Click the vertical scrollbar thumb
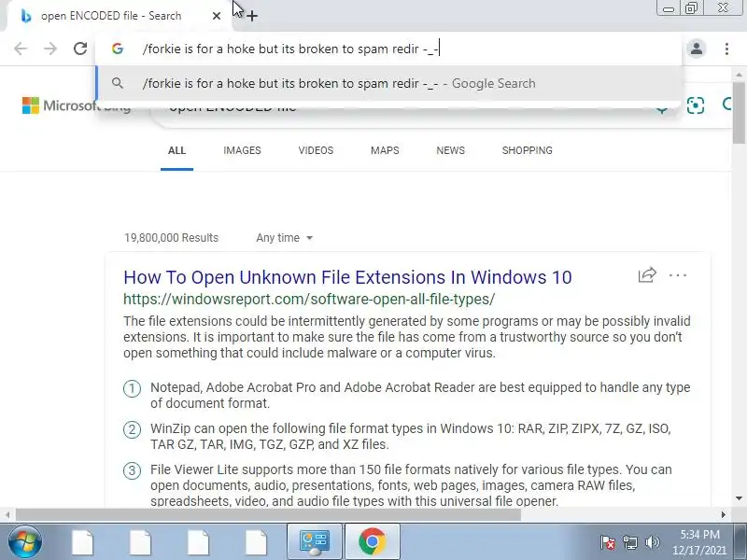 pos(739,112)
